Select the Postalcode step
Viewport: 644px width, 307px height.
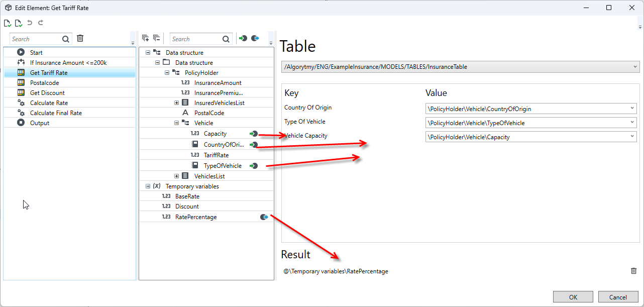69,82
